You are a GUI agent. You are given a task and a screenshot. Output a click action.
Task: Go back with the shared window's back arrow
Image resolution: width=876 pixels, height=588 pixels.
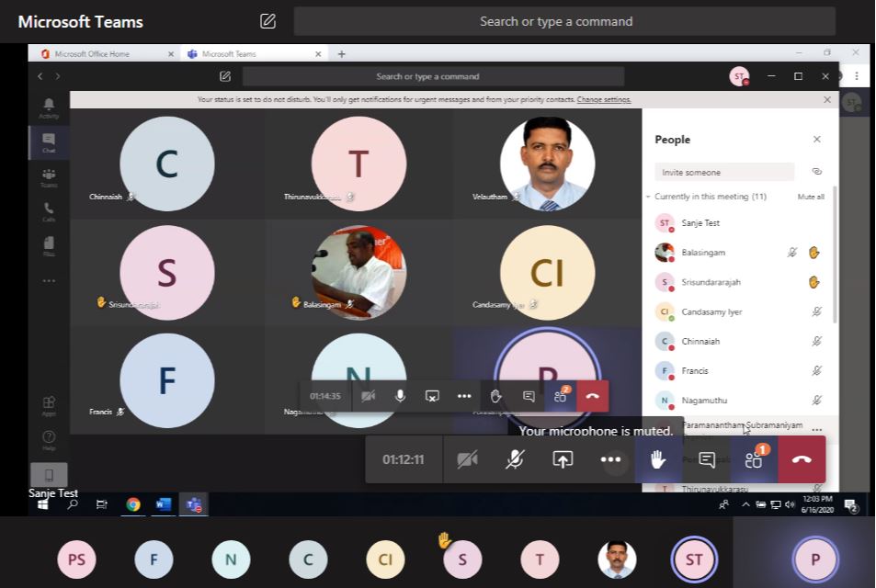(x=40, y=76)
